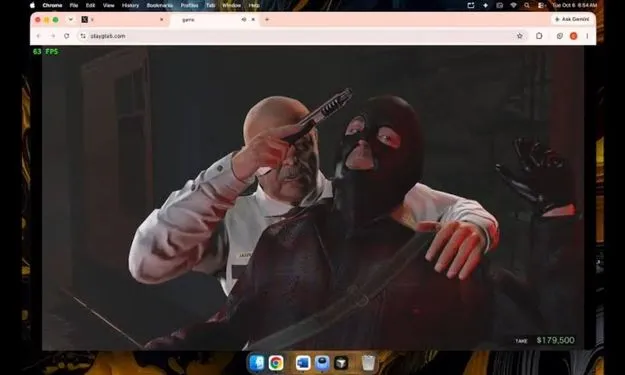
Task: Minimize the Chrome window with yellow button
Action: click(x=47, y=20)
